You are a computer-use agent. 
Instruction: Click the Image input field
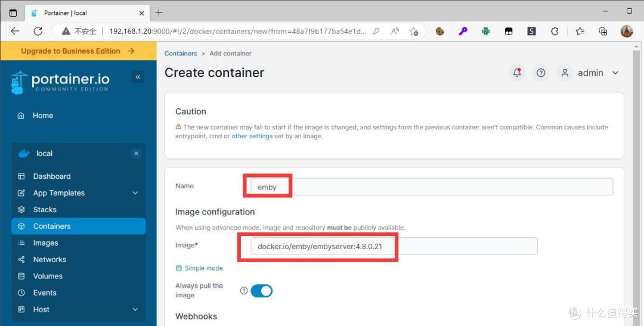coord(394,246)
